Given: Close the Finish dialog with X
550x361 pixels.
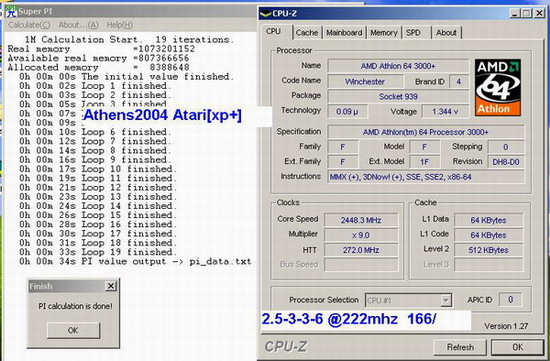Looking at the screenshot, I should pos(111,286).
